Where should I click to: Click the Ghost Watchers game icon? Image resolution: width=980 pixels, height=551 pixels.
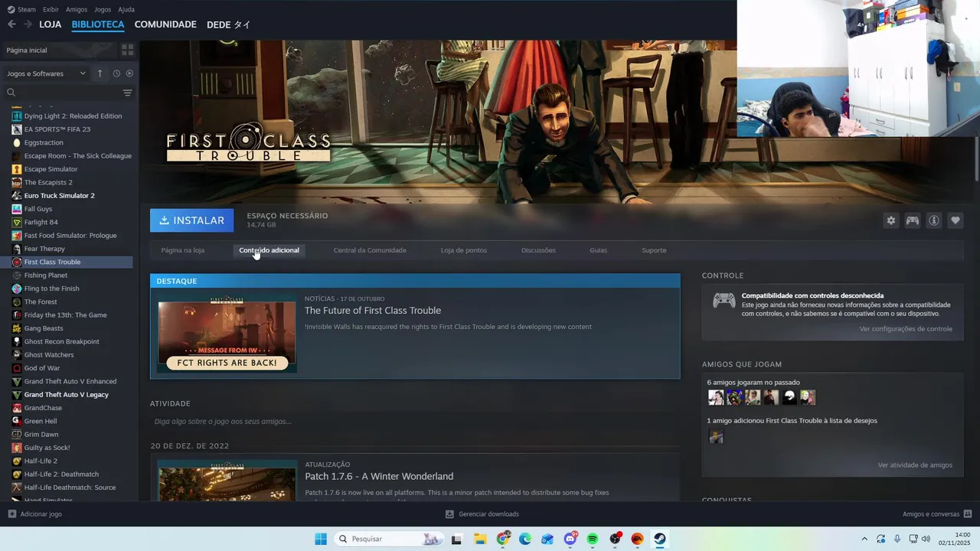17,354
